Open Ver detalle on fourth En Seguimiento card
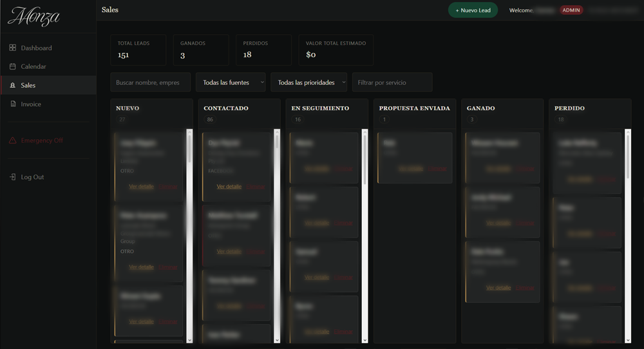 317,332
